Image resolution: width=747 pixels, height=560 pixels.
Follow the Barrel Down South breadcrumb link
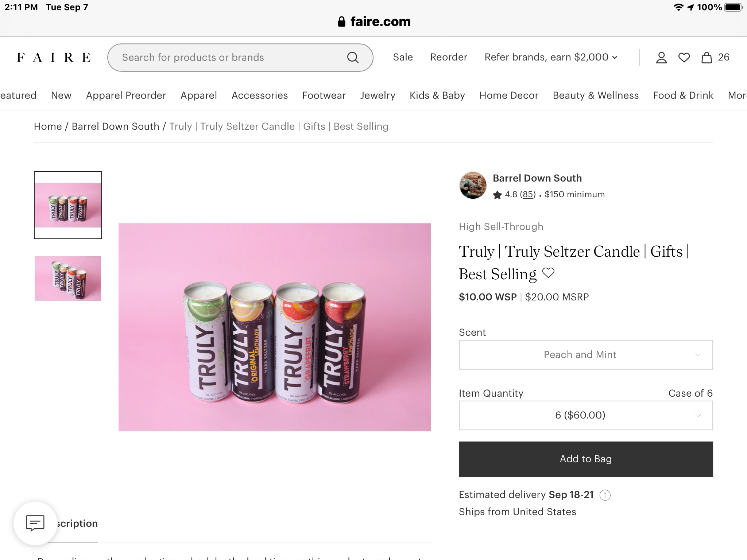pos(115,127)
